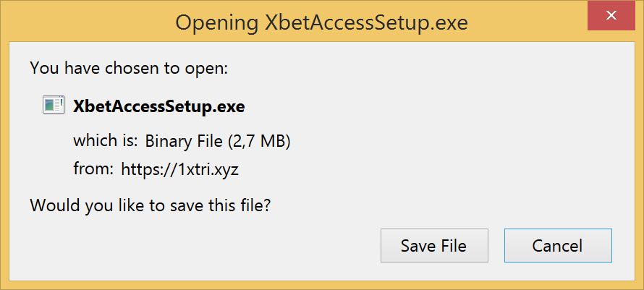Select the bold XbetAccessSetup.exe file name
The image size is (644, 290).
point(158,106)
